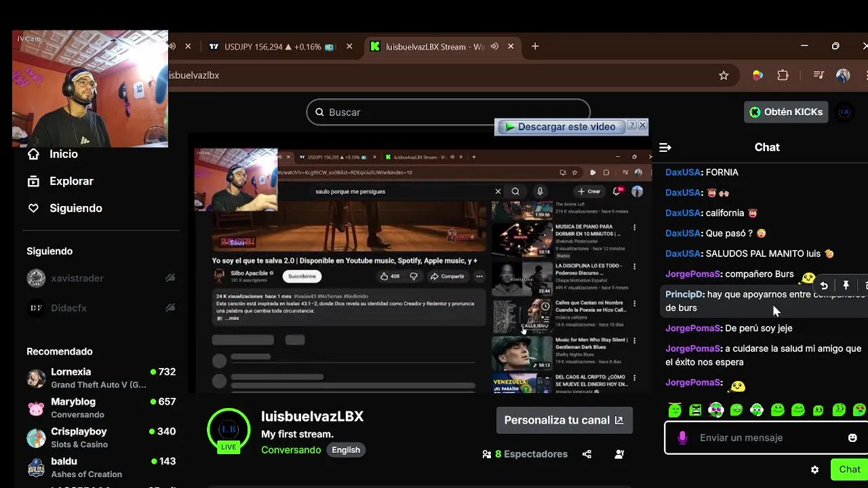Image resolution: width=868 pixels, height=488 pixels.
Task: Click DaxUSA on 'Que pasó ?' message
Action: click(682, 233)
